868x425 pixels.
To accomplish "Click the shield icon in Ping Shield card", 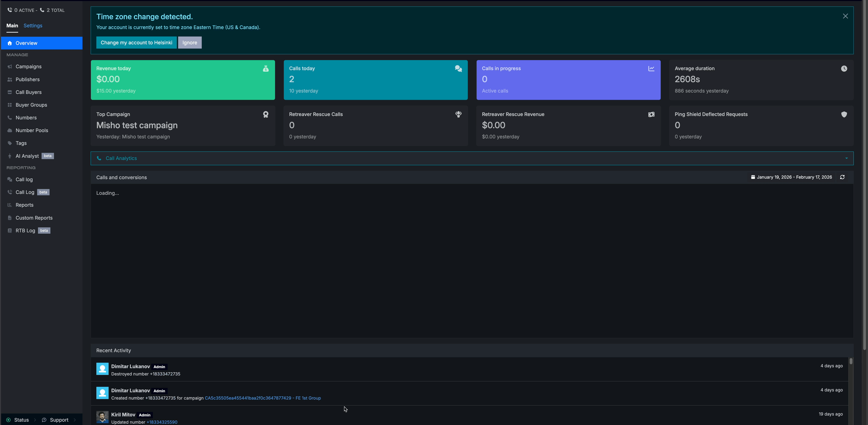I will click(x=844, y=115).
